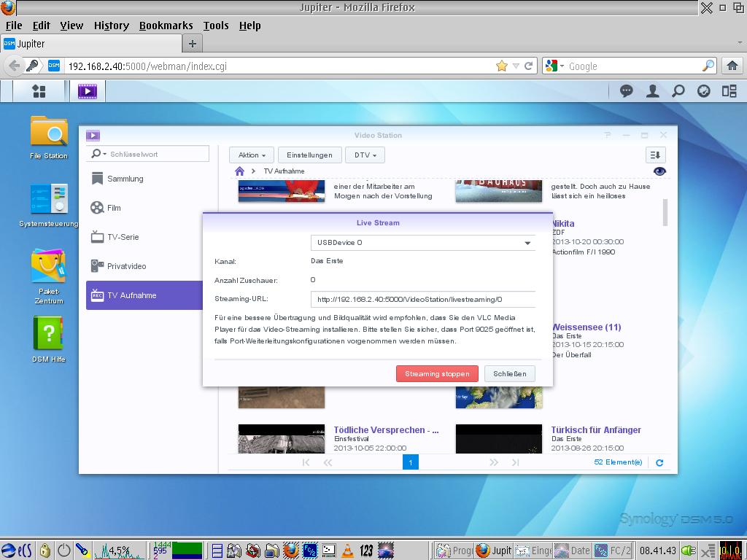Switch to the Video Station taskbar icon
747x560 pixels.
click(x=88, y=91)
